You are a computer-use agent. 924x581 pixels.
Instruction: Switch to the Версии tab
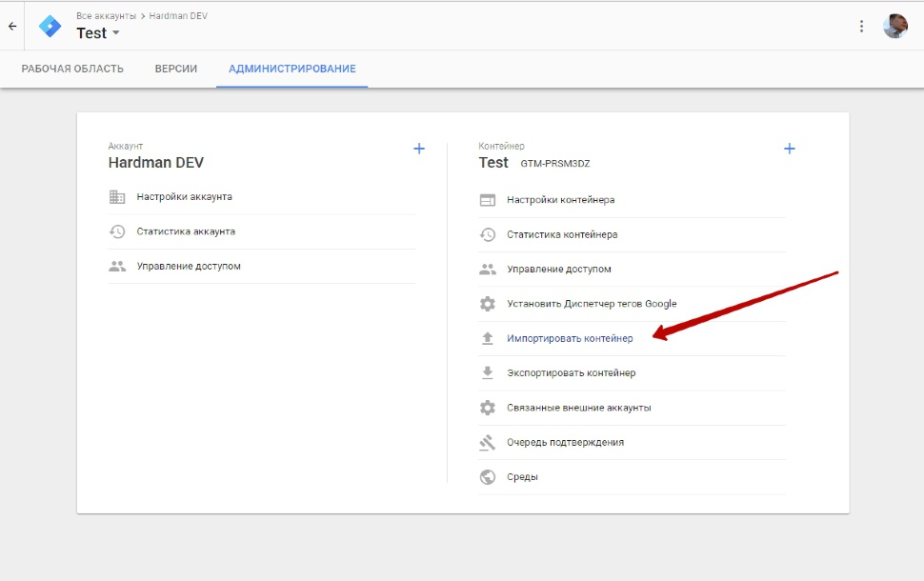176,69
